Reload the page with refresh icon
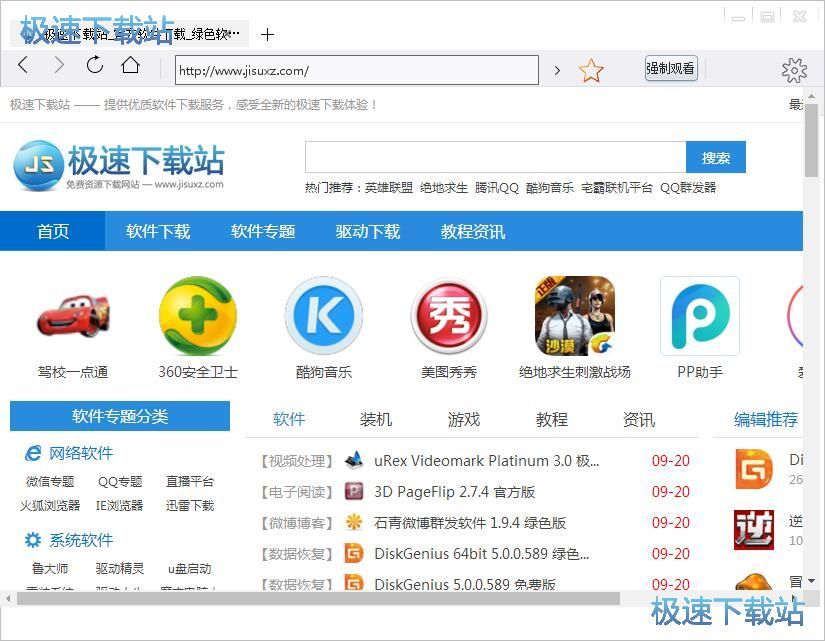 click(95, 65)
